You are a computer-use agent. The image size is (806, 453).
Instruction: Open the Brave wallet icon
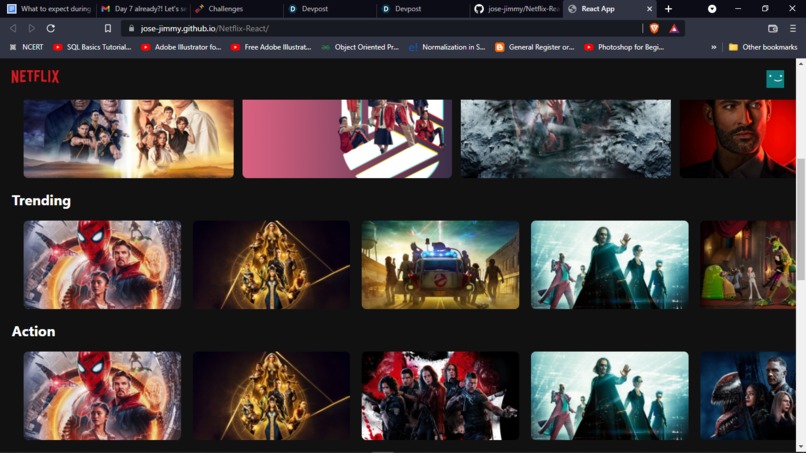(x=772, y=29)
